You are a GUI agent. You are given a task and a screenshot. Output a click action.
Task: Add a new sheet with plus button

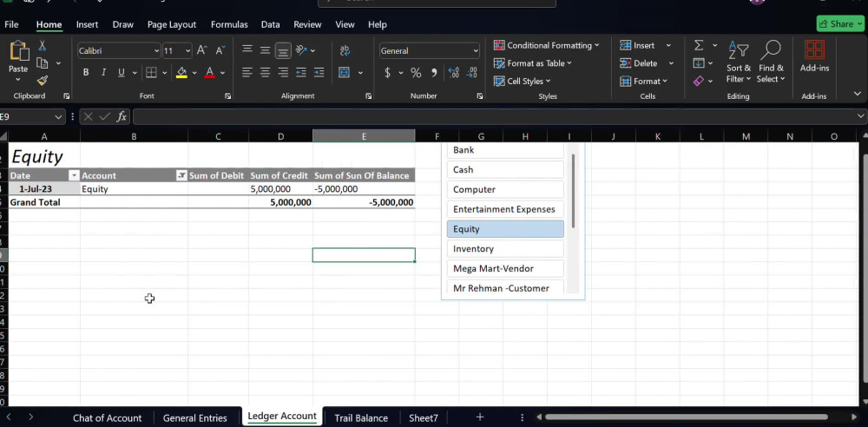[480, 417]
